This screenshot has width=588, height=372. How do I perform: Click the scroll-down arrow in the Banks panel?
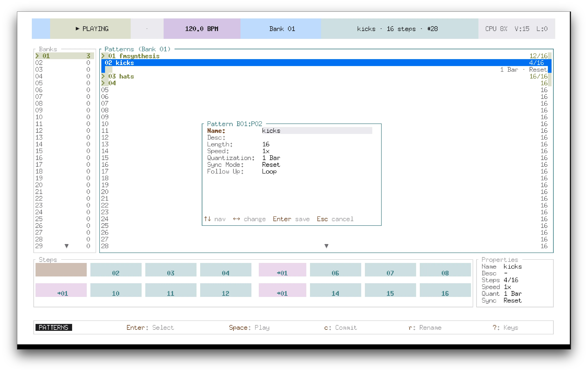(x=67, y=246)
